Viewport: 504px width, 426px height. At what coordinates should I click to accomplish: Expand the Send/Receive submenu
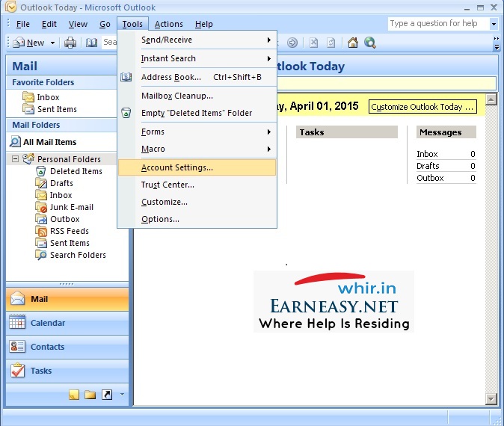[269, 40]
